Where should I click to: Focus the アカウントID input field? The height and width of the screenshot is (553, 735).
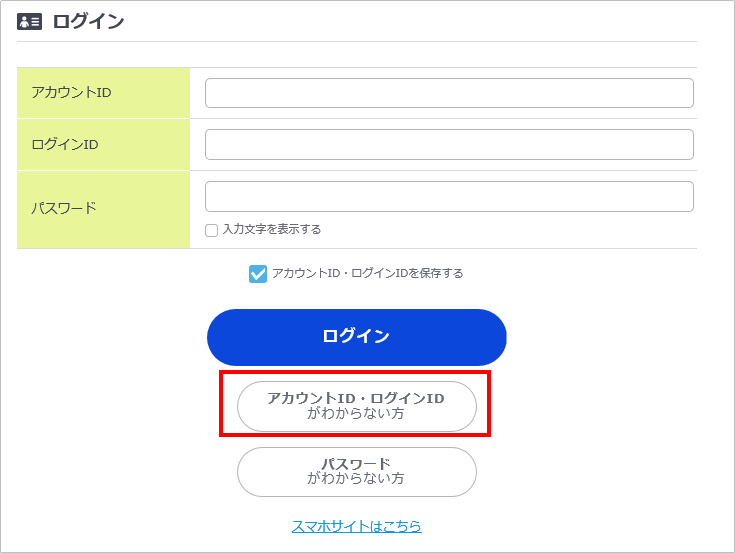449,93
